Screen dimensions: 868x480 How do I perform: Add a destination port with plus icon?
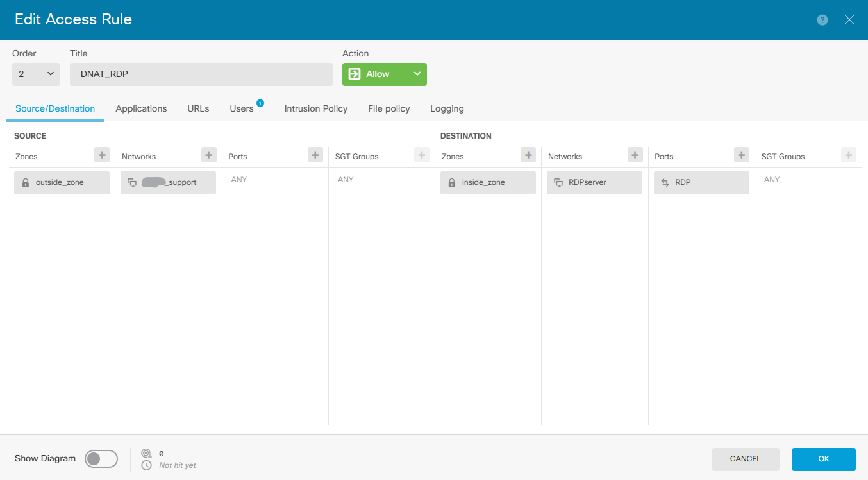(x=741, y=155)
